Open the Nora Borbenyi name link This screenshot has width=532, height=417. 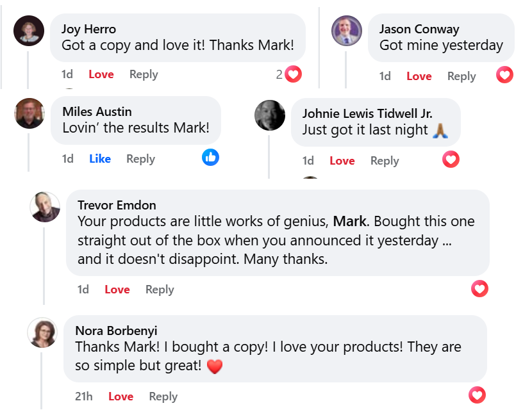(x=116, y=331)
